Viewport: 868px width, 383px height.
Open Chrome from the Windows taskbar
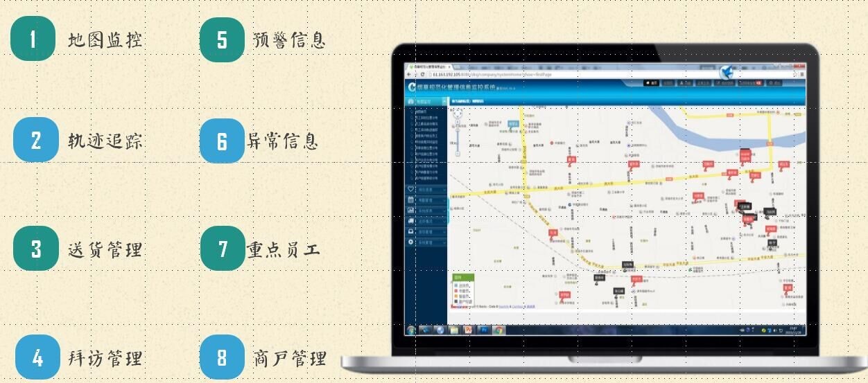click(498, 330)
